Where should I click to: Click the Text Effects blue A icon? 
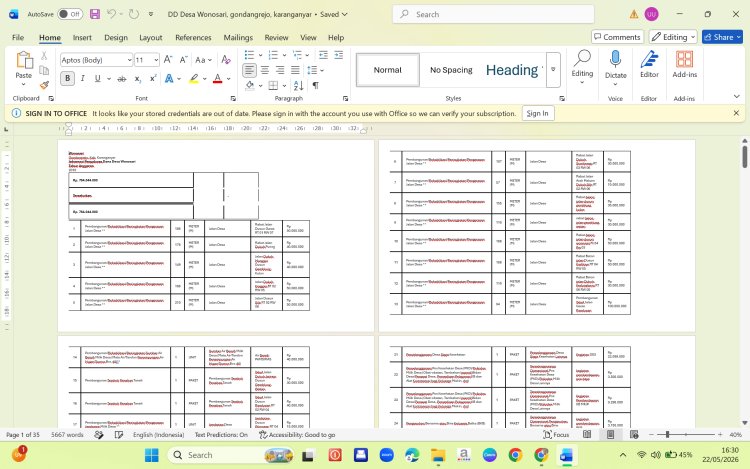[x=169, y=78]
